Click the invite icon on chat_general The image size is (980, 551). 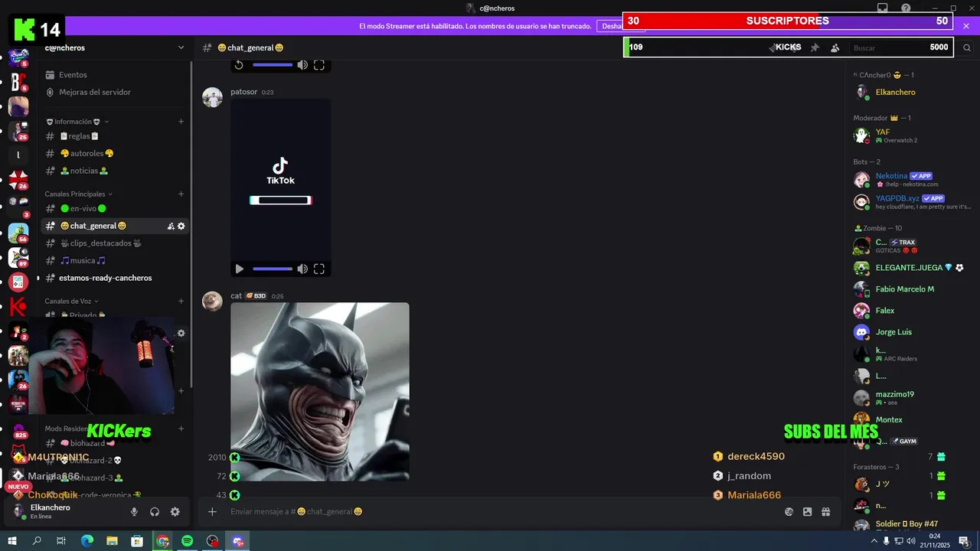point(171,226)
